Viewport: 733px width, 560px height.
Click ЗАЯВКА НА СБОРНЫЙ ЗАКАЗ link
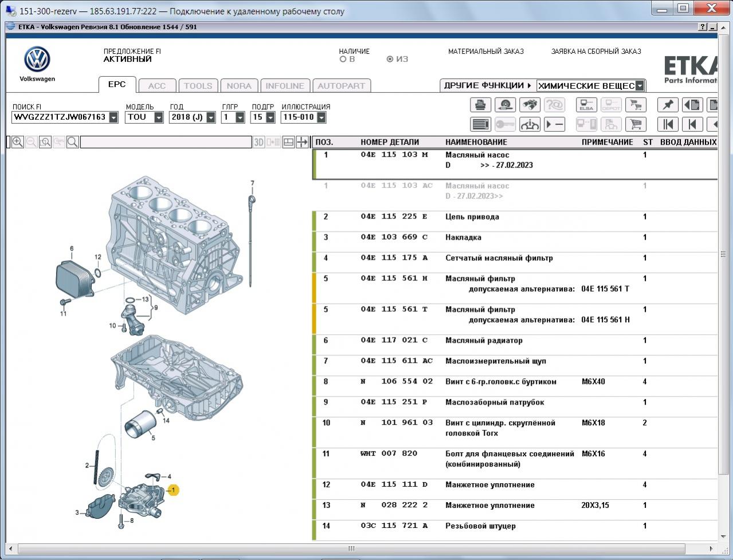[x=596, y=51]
